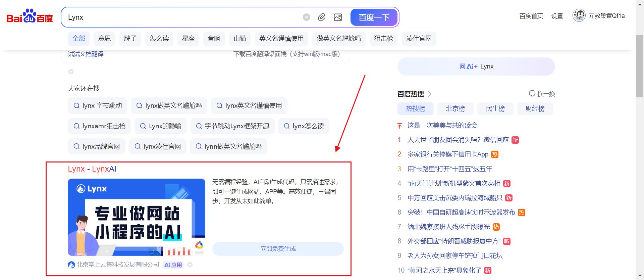Select the 意思 filter tab
This screenshot has height=280, width=644.
click(104, 39)
